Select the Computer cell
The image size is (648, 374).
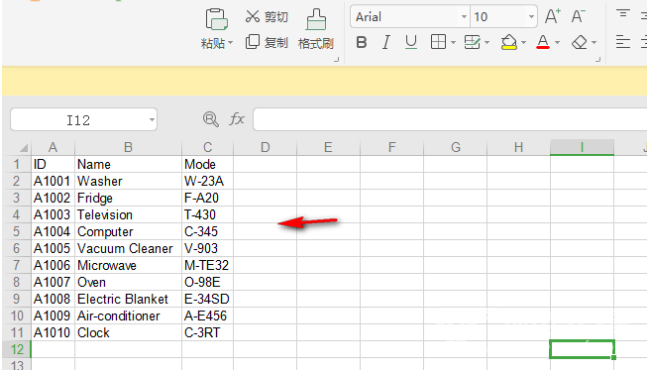(128, 232)
